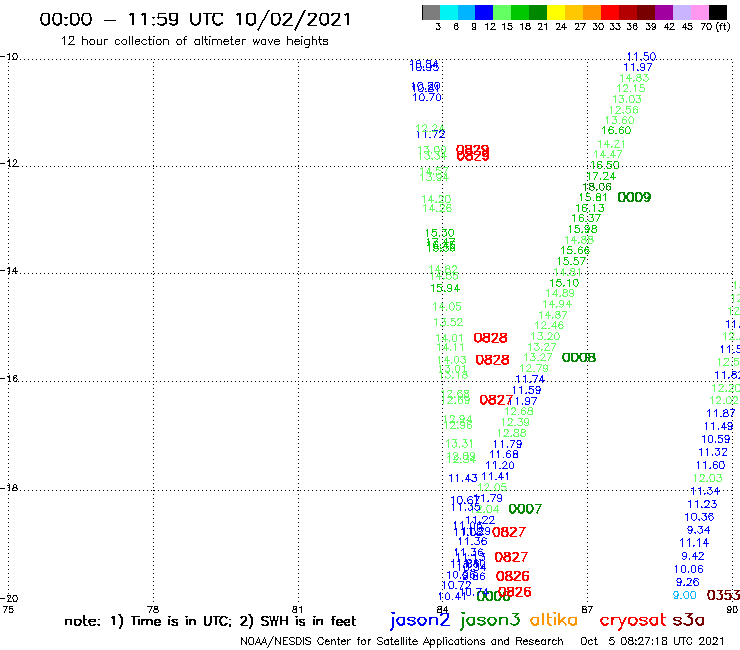Screen dimensions: 740x650
Task: Click the title '00:00 – 11:59 UTC 10/02/2021'
Action: tap(195, 19)
